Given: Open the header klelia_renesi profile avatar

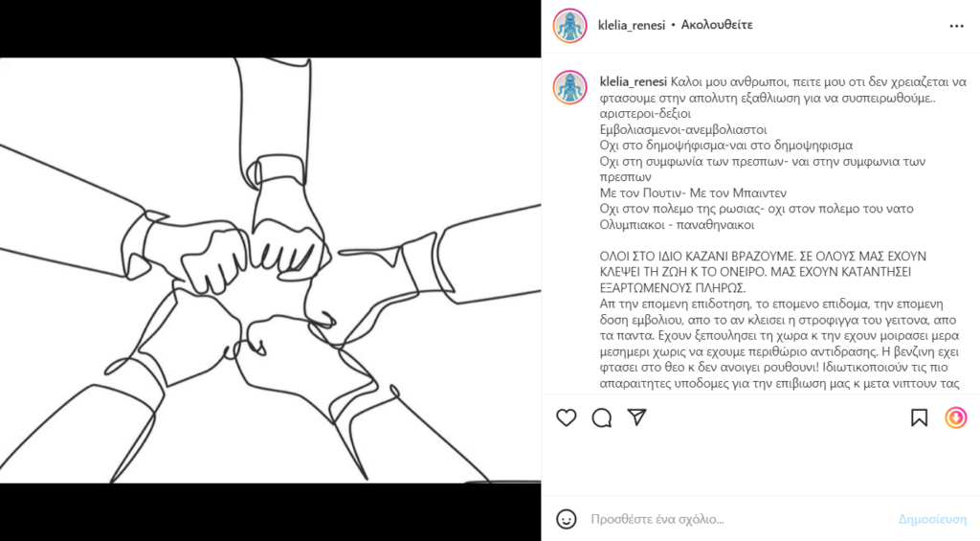Looking at the screenshot, I should click(570, 26).
